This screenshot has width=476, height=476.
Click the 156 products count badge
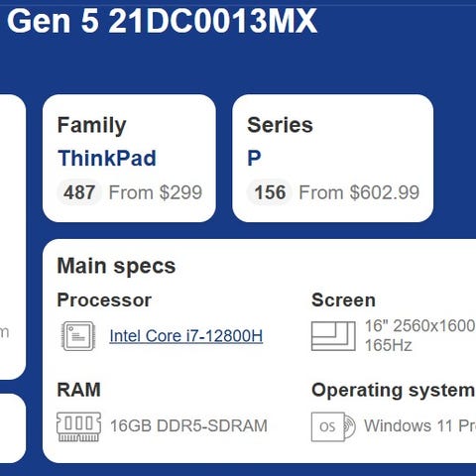(270, 192)
